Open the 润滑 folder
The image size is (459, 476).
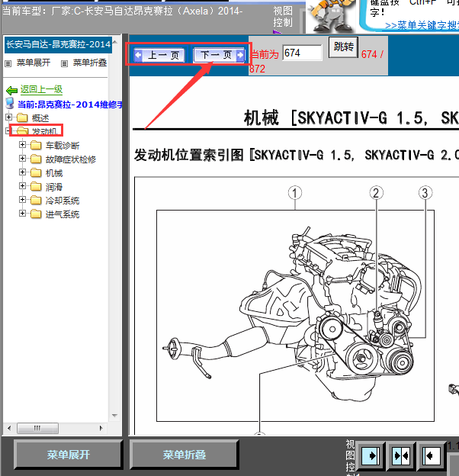point(54,187)
